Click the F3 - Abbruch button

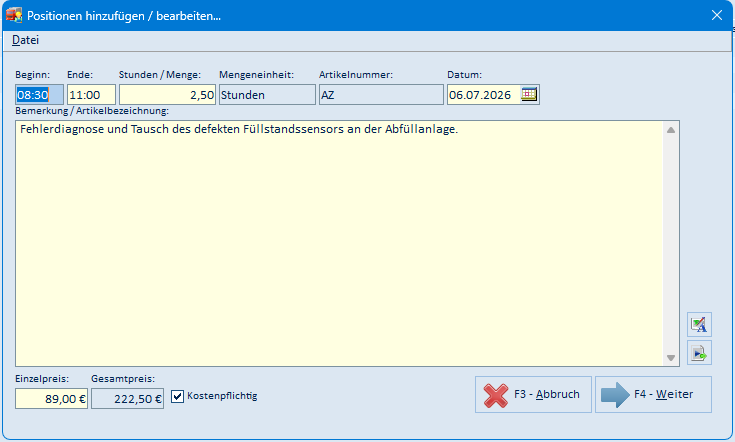533,395
